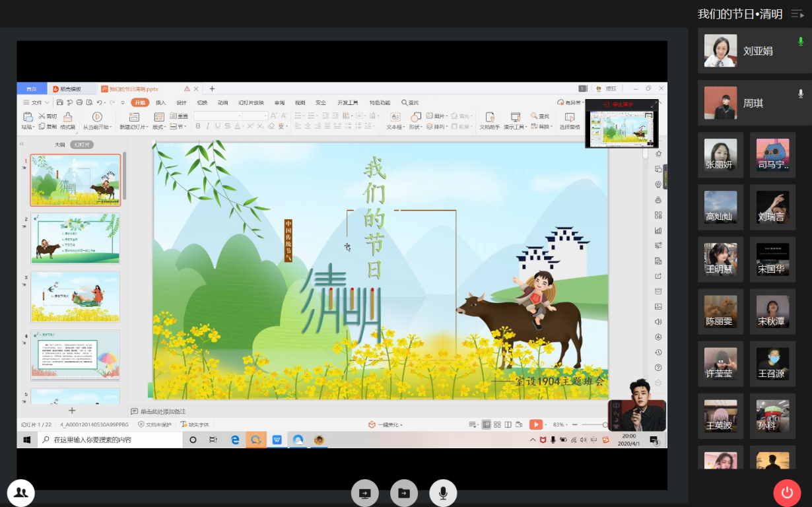Click the red slideshow play button in status bar
This screenshot has height=507, width=812.
[535, 424]
